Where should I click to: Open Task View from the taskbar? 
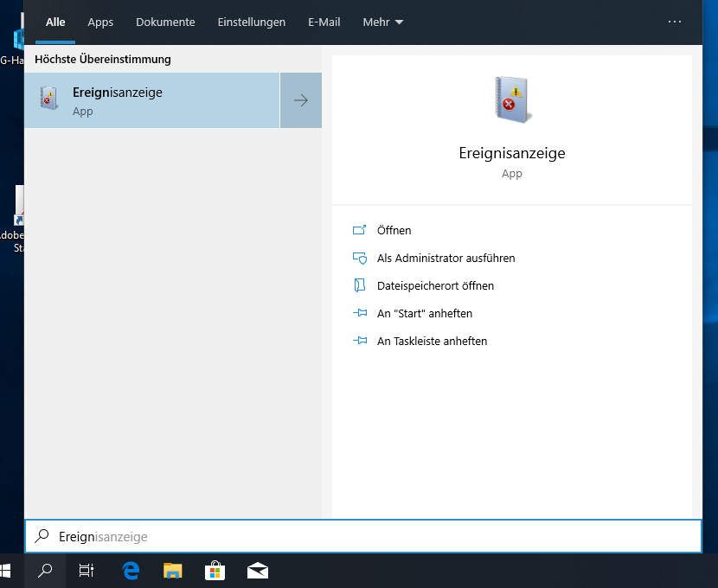(x=87, y=571)
